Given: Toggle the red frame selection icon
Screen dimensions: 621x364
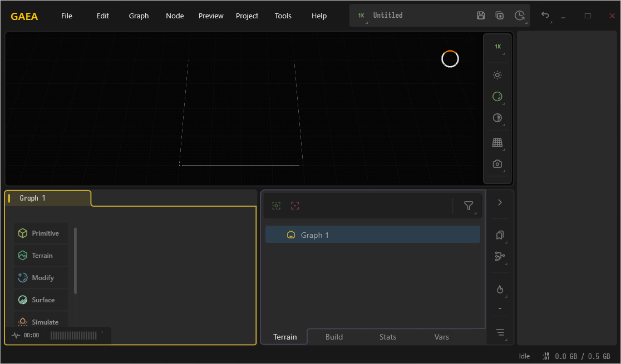Looking at the screenshot, I should click(x=295, y=206).
